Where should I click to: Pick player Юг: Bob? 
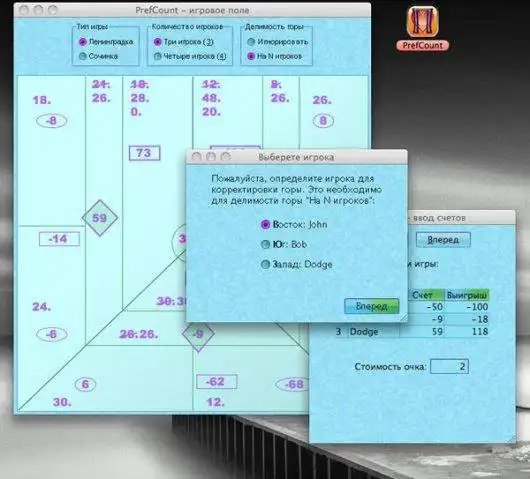284,244
